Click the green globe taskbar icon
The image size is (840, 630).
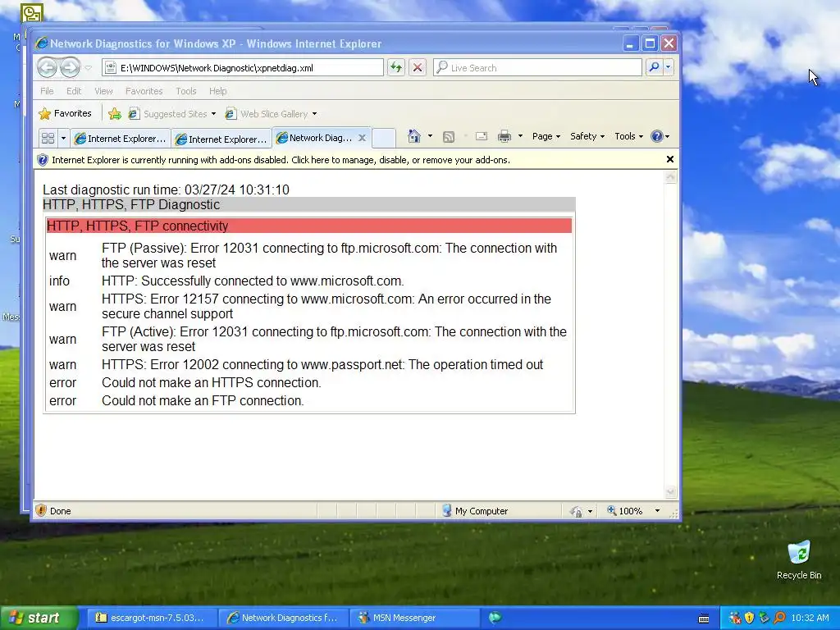coord(495,618)
